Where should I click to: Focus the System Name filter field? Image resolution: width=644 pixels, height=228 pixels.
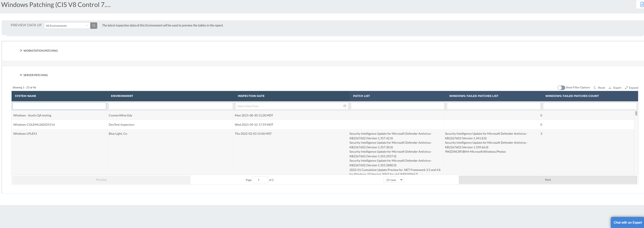pyautogui.click(x=59, y=106)
